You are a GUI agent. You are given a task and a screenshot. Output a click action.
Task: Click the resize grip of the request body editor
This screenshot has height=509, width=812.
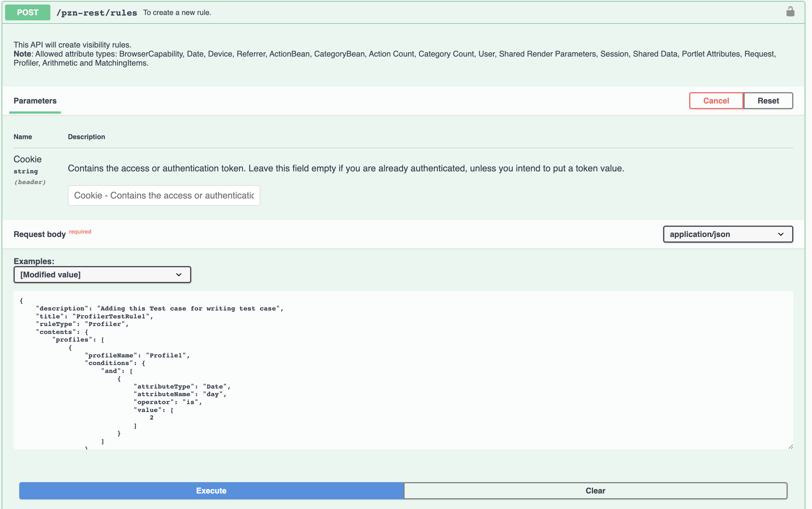point(790,447)
